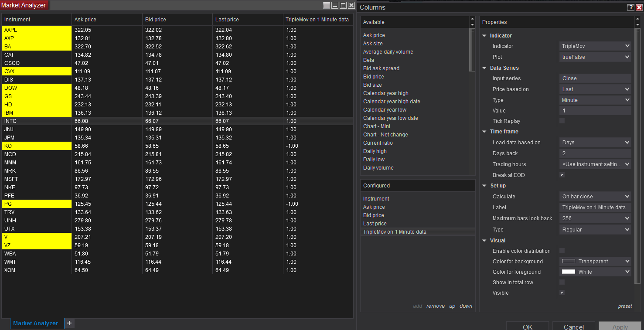644x330 pixels.
Task: Click the Label field in Set up
Action: point(595,208)
